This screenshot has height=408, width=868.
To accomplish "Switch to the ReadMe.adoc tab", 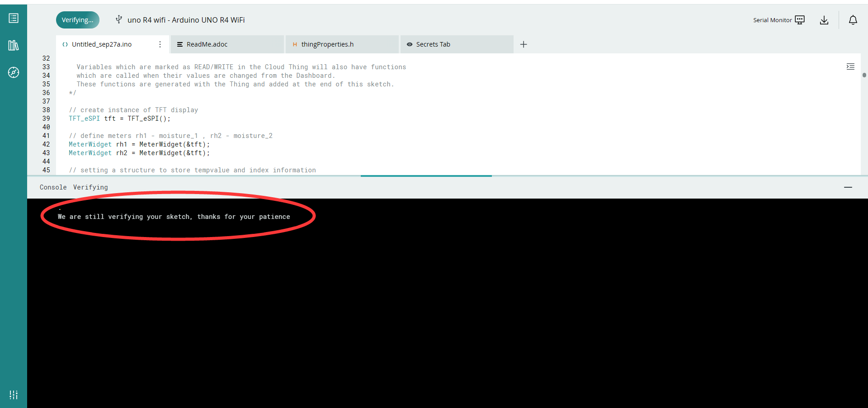I will tap(227, 44).
